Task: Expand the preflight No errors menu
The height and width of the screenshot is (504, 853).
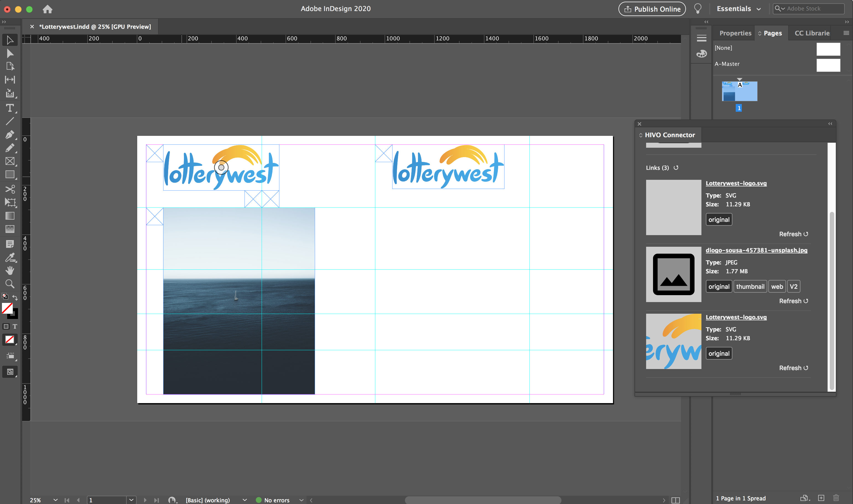Action: (x=301, y=500)
